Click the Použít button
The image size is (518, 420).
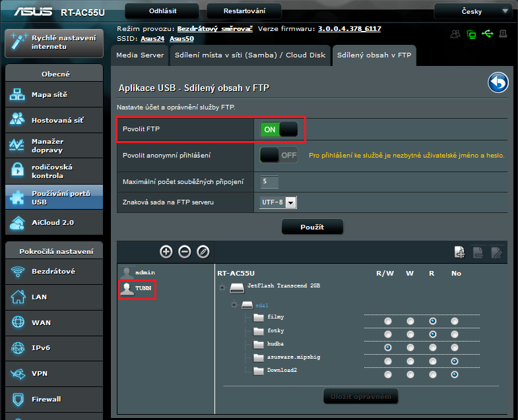(x=312, y=227)
